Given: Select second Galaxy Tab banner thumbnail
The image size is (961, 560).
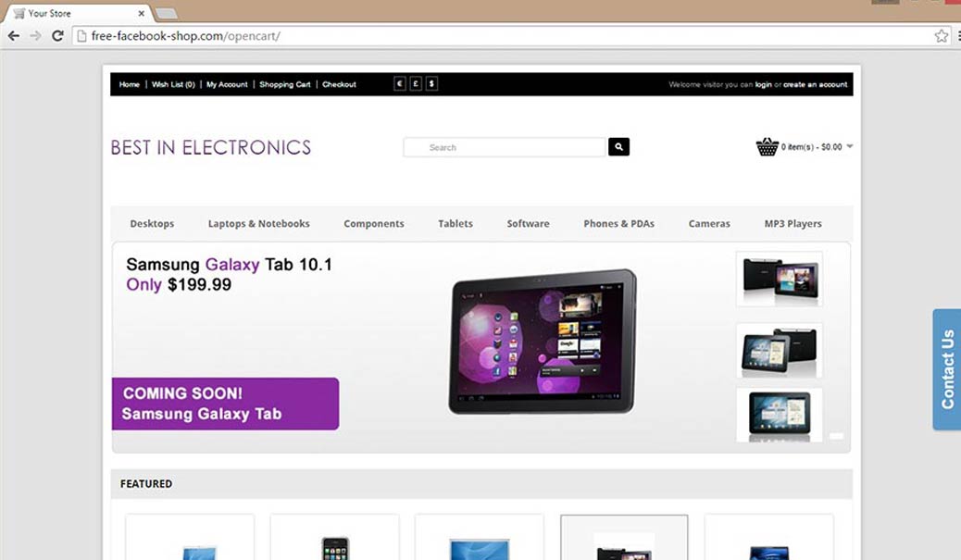Looking at the screenshot, I should pyautogui.click(x=780, y=351).
